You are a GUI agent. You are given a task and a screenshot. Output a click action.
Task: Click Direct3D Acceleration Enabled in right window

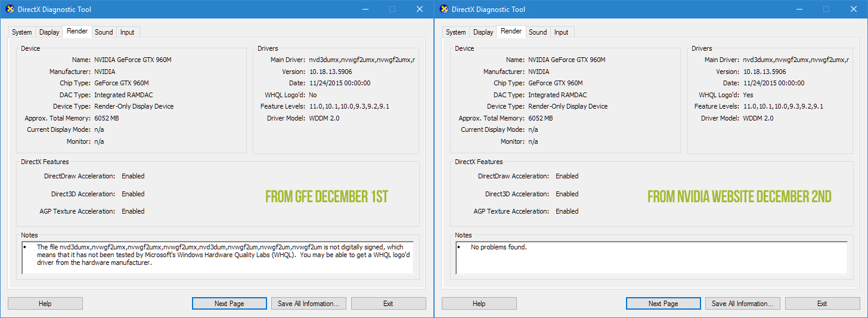(x=567, y=194)
